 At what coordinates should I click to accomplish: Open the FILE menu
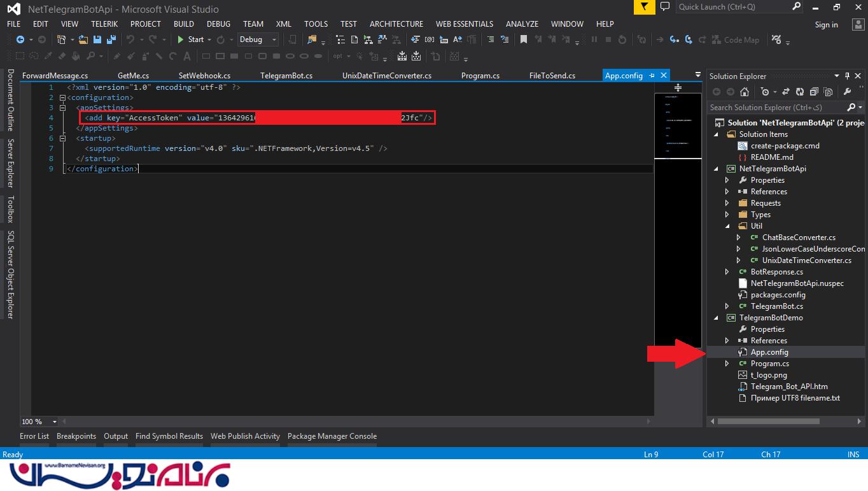13,24
